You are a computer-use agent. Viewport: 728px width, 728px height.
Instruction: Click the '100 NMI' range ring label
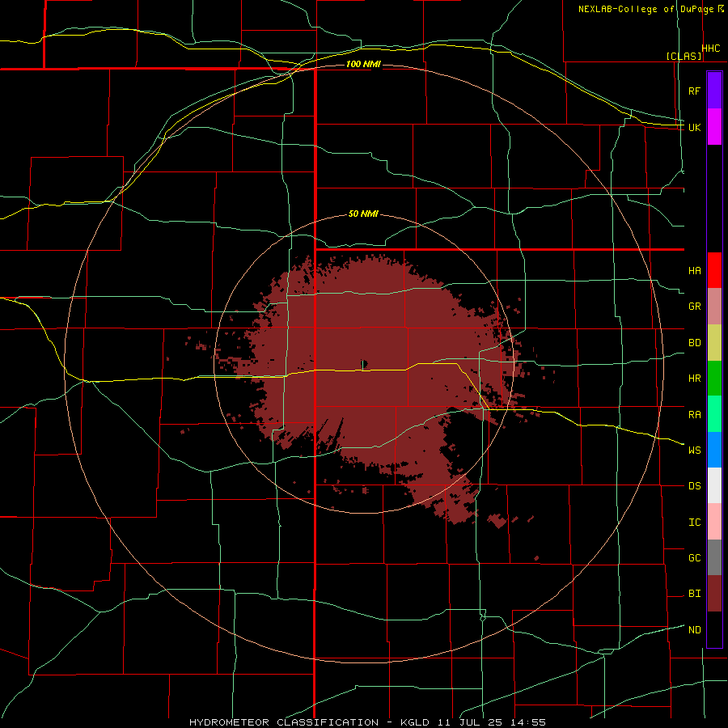pos(363,64)
